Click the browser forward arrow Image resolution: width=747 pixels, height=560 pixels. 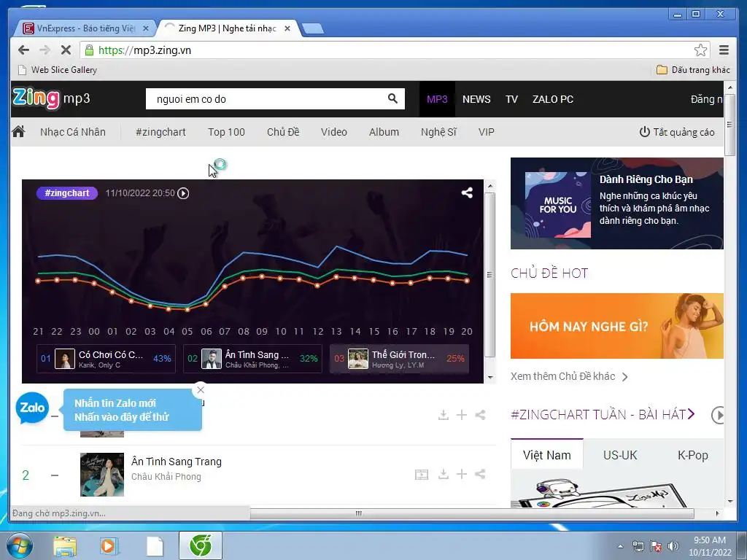(x=44, y=50)
